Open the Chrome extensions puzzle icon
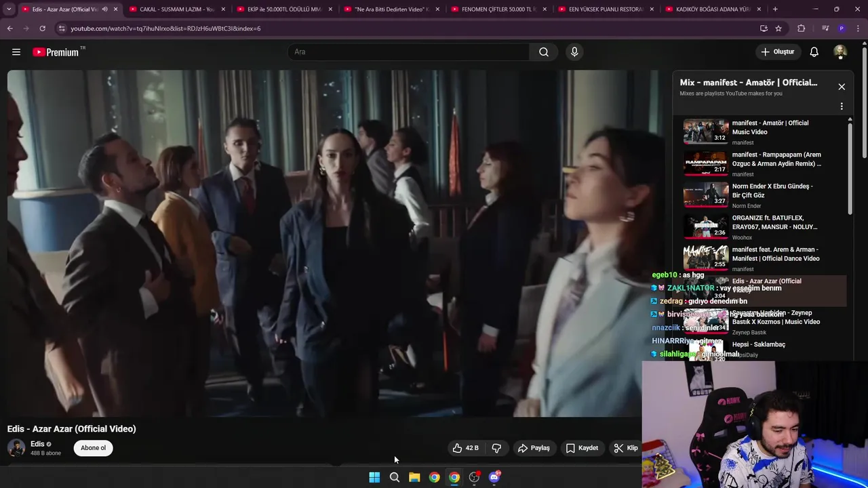The image size is (868, 488). (802, 28)
